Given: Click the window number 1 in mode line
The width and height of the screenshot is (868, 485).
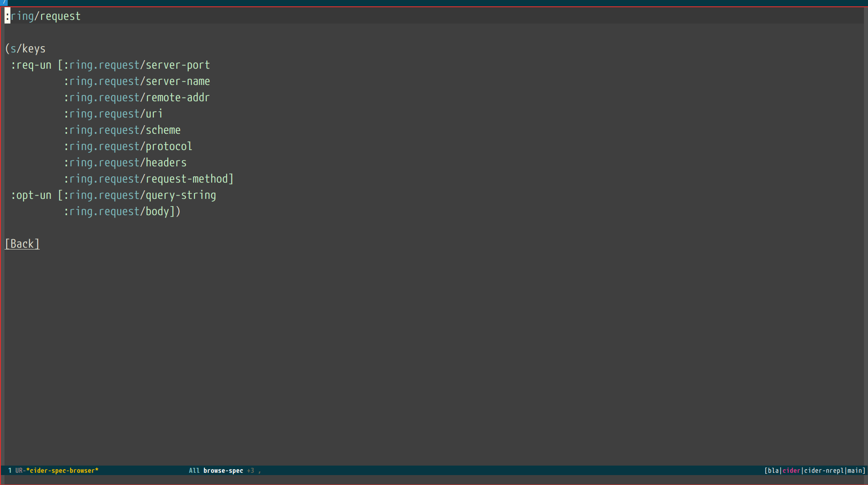Looking at the screenshot, I should (x=10, y=471).
